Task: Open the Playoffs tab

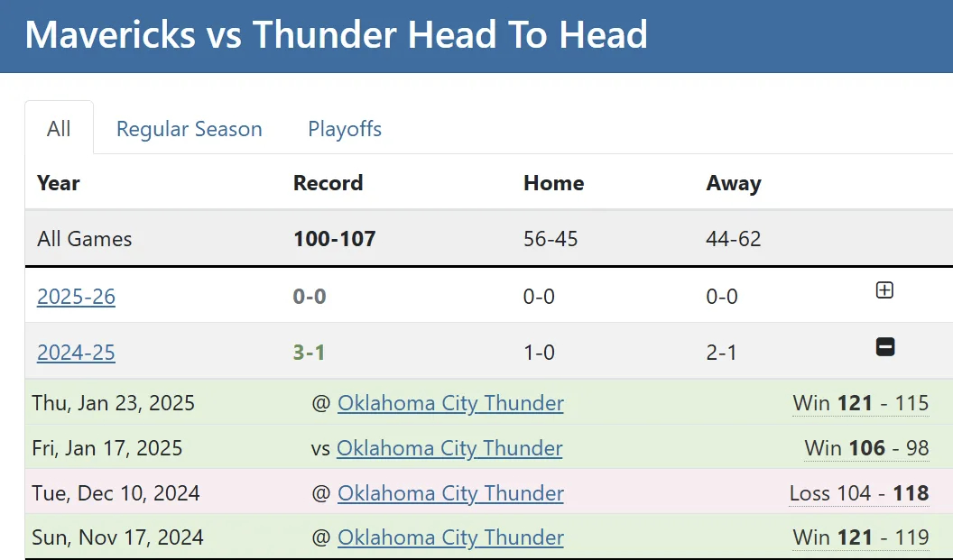Action: [345, 129]
